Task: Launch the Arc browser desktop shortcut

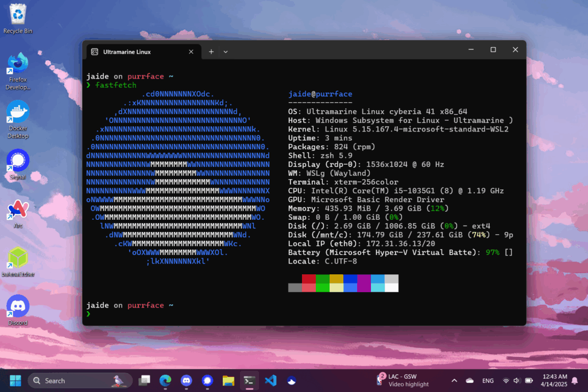Action: tap(18, 214)
